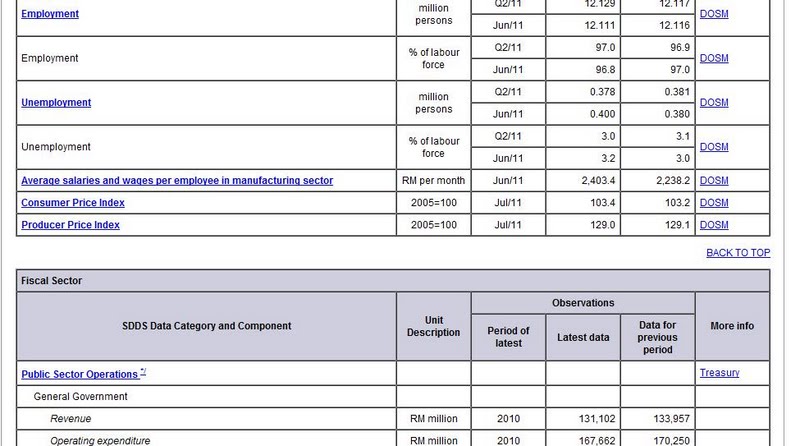Select the Unemployment value 0.381

(677, 92)
